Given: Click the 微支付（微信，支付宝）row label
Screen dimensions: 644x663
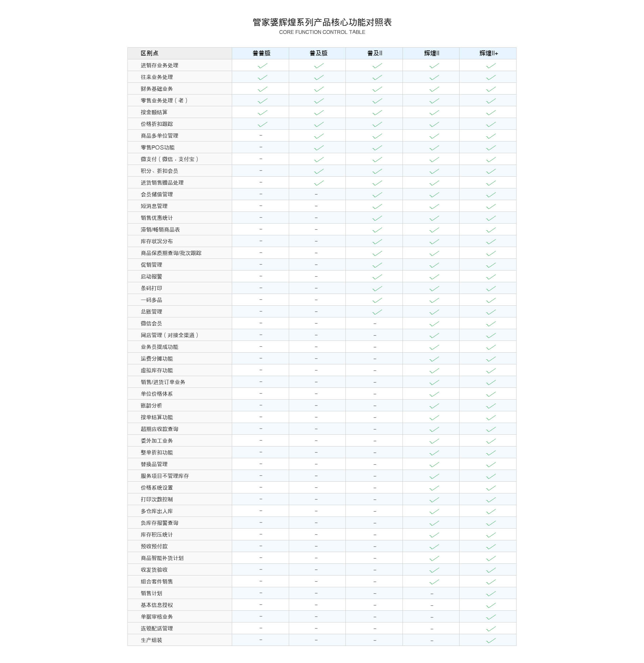Looking at the screenshot, I should pos(169,159).
